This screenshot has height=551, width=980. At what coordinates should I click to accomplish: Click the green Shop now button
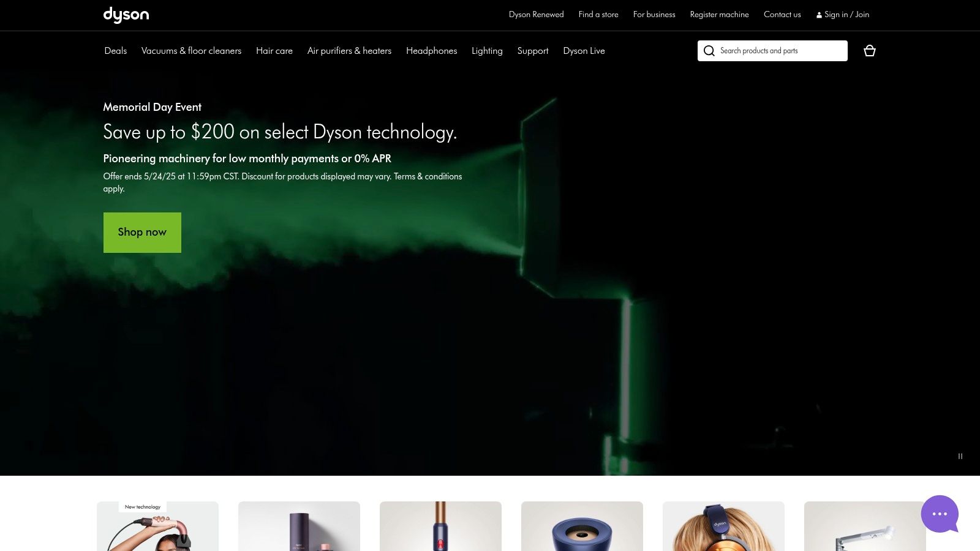[142, 233]
